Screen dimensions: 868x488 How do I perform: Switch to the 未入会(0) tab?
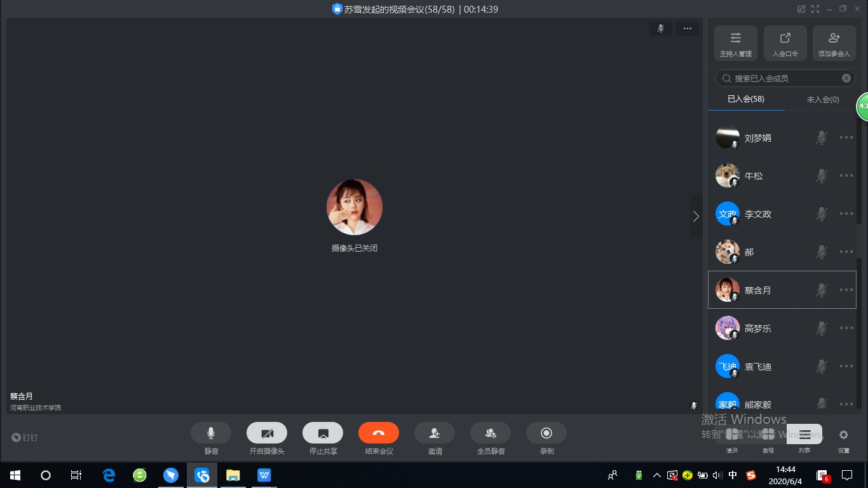click(x=822, y=100)
